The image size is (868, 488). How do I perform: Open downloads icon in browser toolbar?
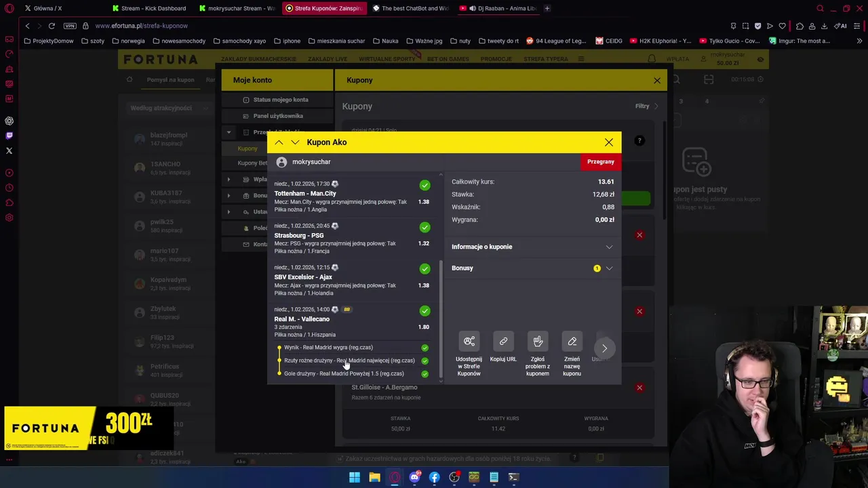point(824,26)
